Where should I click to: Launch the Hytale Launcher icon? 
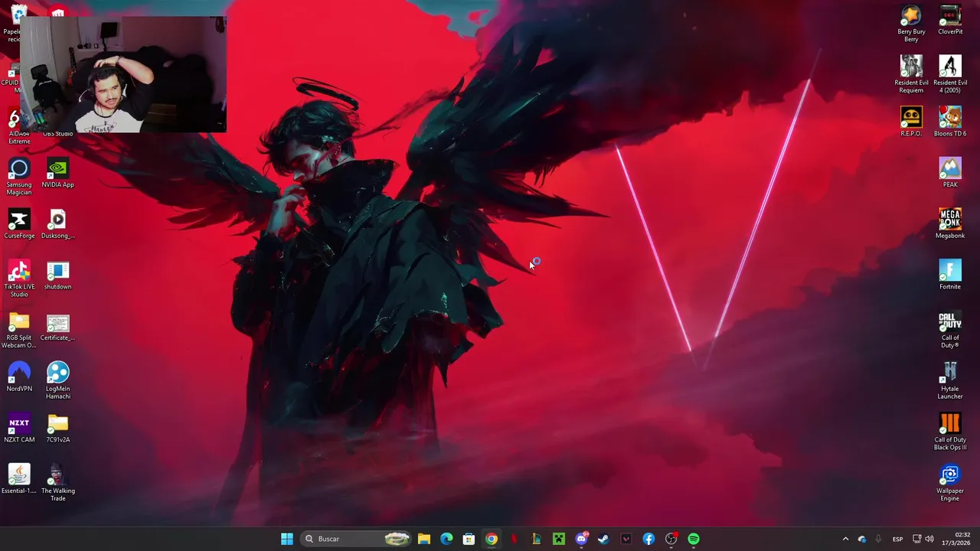[950, 381]
